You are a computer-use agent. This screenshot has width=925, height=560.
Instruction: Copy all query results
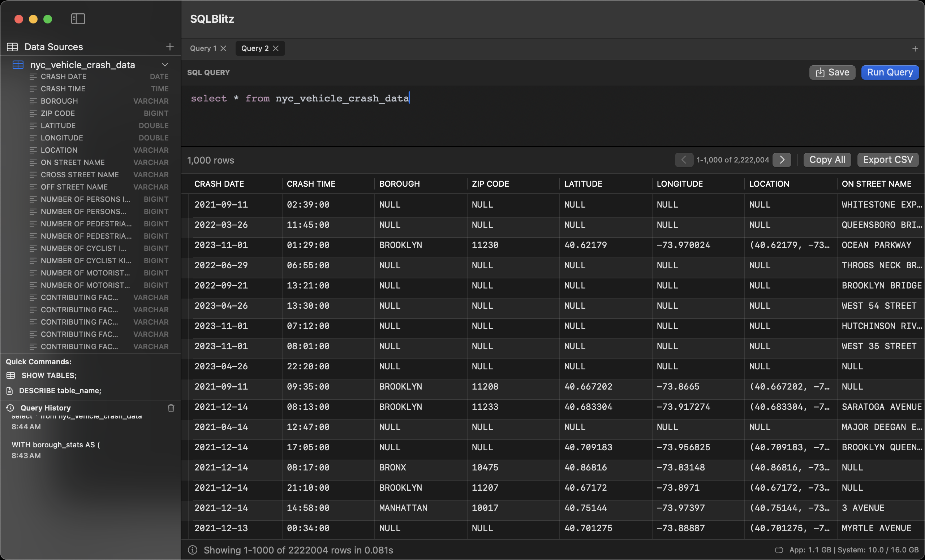827,160
